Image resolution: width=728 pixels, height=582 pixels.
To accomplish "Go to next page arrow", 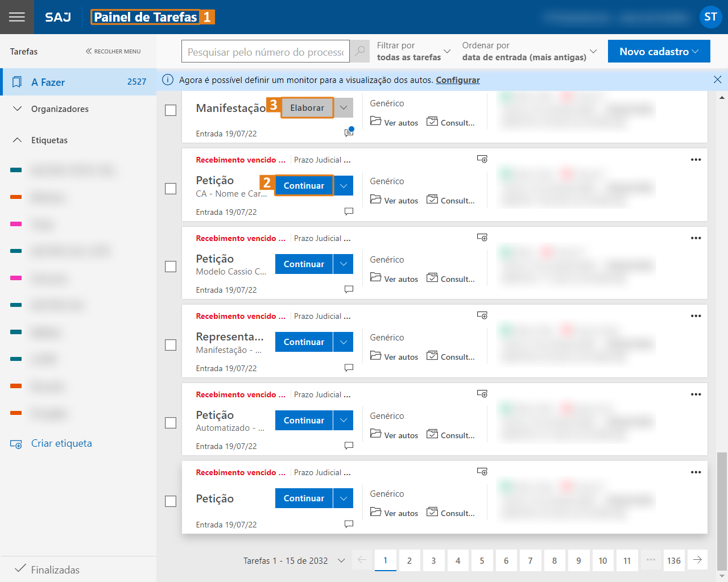I will (x=697, y=560).
